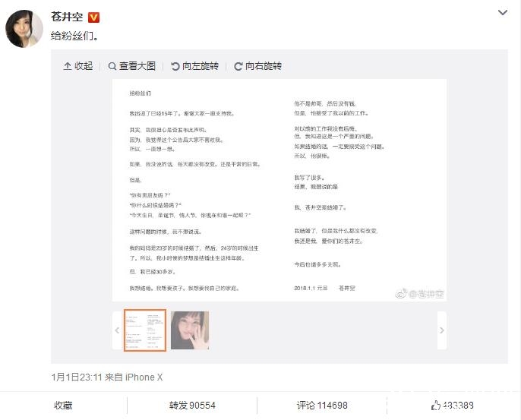
Task: Click the main letter image preview
Action: (279, 190)
